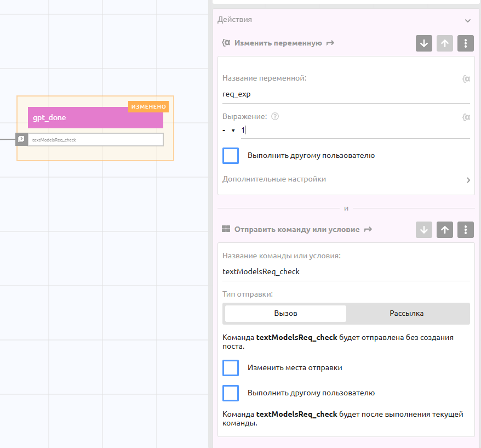Click textModelsReq_check item in the canvas node
The image size is (481, 448).
[x=95, y=140]
